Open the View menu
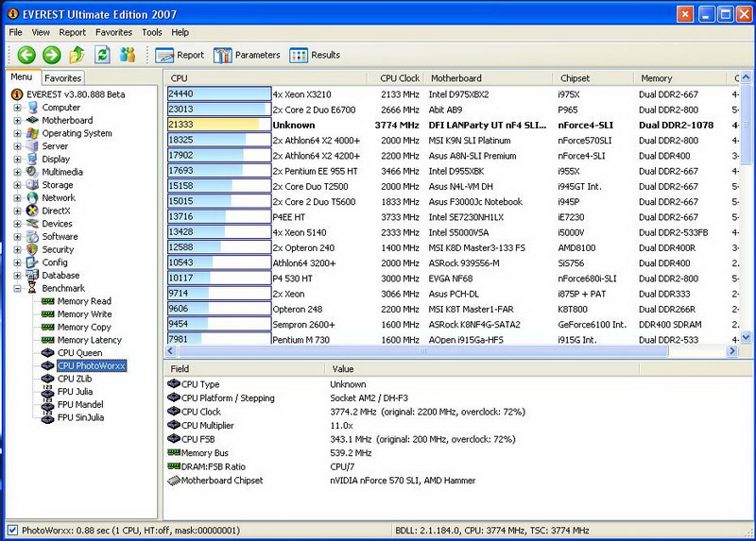 click(x=41, y=32)
